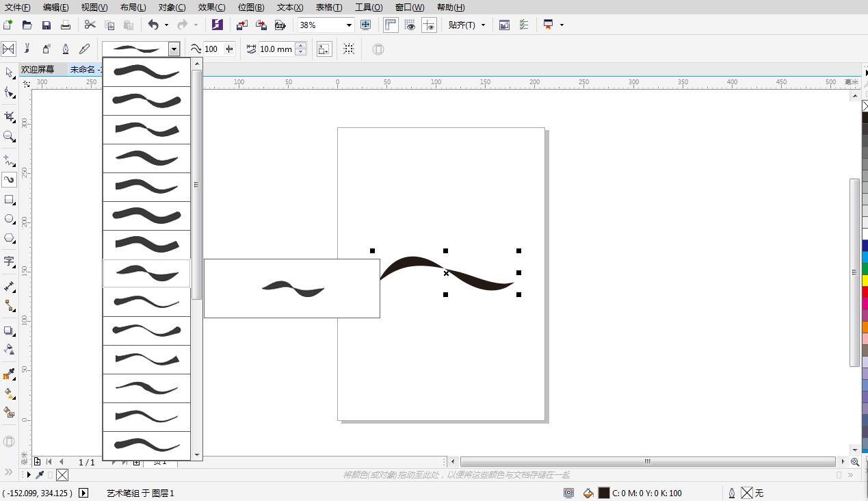Import a file into the document
Screen dimensions: 868x501
[x=242, y=25]
